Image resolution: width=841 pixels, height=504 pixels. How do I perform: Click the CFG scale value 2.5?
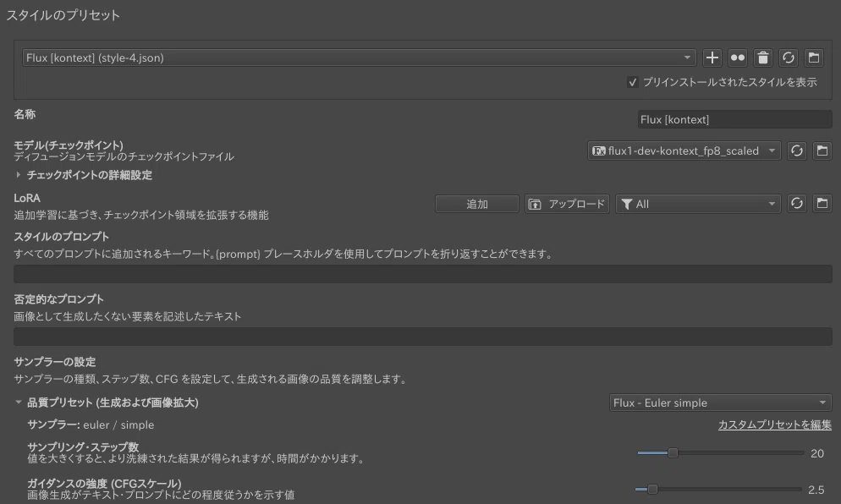pos(816,490)
